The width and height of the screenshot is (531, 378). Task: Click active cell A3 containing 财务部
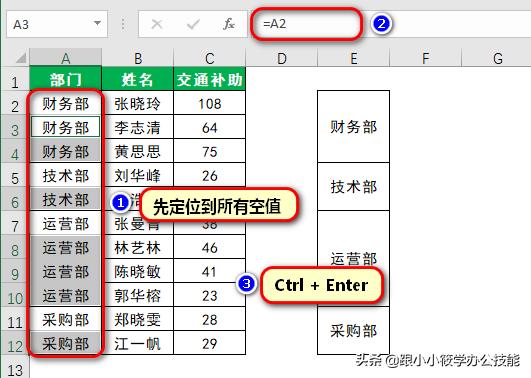[66, 127]
